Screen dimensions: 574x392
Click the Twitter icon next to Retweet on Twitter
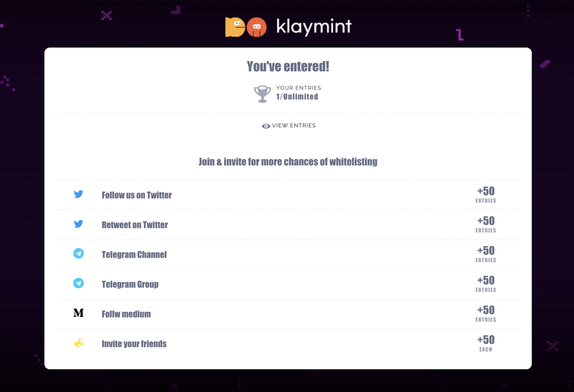(x=78, y=224)
